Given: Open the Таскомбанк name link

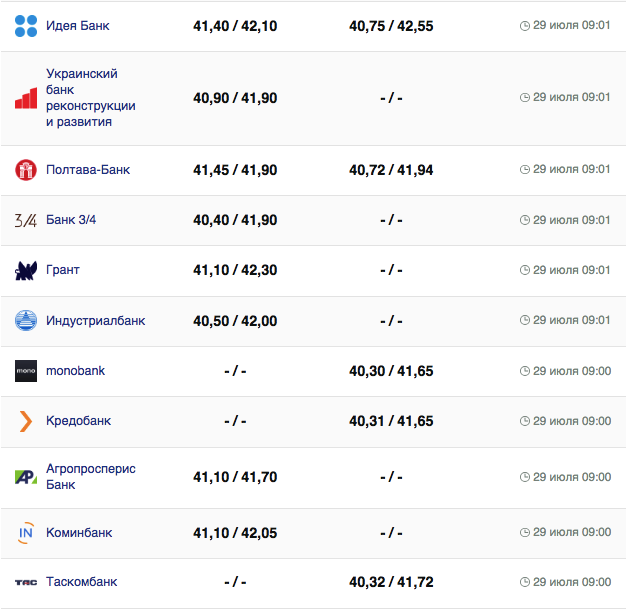Looking at the screenshot, I should [x=82, y=582].
